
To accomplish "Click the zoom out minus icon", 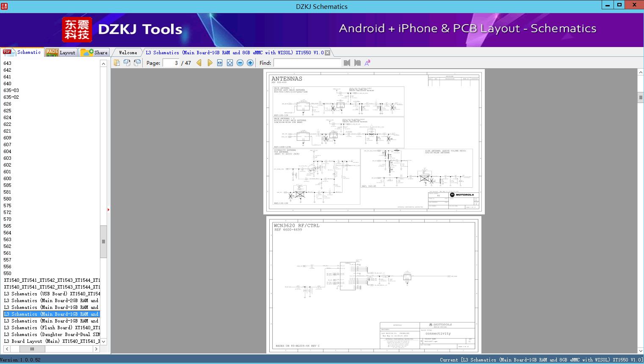I will coord(240,63).
